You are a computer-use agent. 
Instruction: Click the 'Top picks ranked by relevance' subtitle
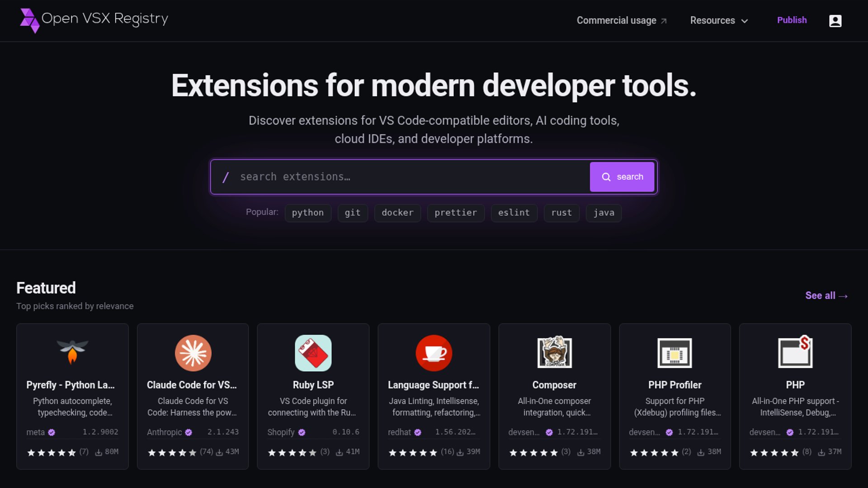[75, 306]
